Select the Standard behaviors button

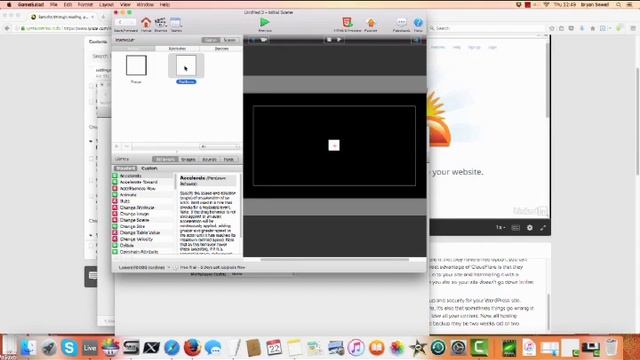(125, 168)
